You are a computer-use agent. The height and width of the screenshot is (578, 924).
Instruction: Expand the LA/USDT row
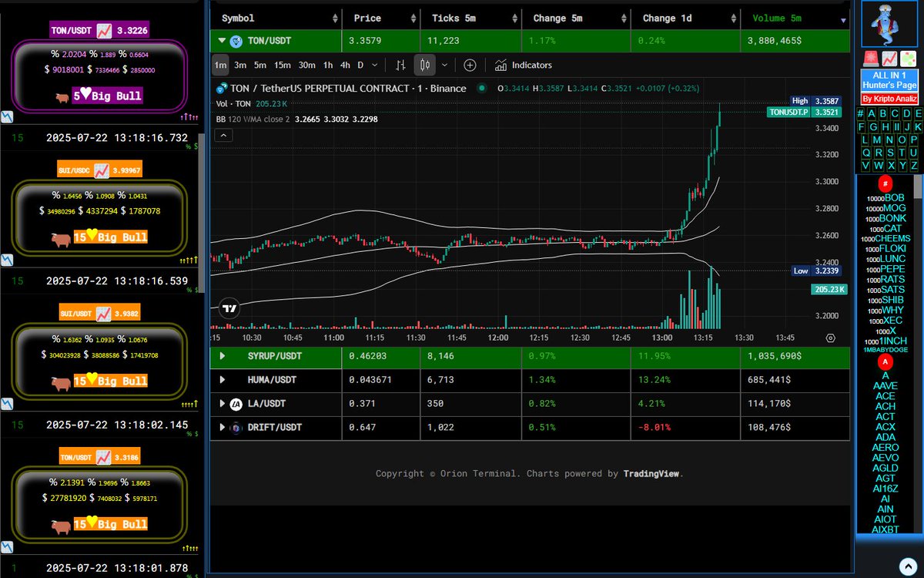click(x=223, y=403)
